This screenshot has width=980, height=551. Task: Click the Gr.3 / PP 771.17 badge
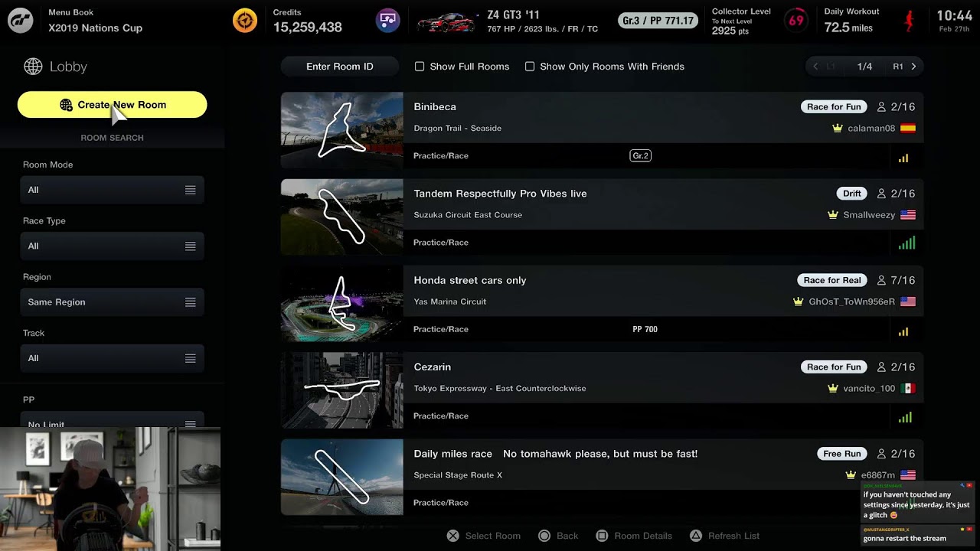(658, 21)
